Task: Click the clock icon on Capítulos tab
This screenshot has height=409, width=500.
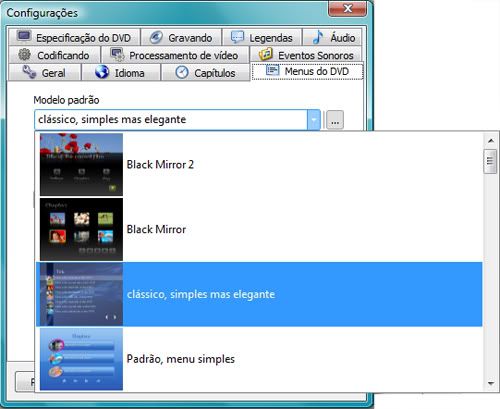Action: click(x=182, y=72)
